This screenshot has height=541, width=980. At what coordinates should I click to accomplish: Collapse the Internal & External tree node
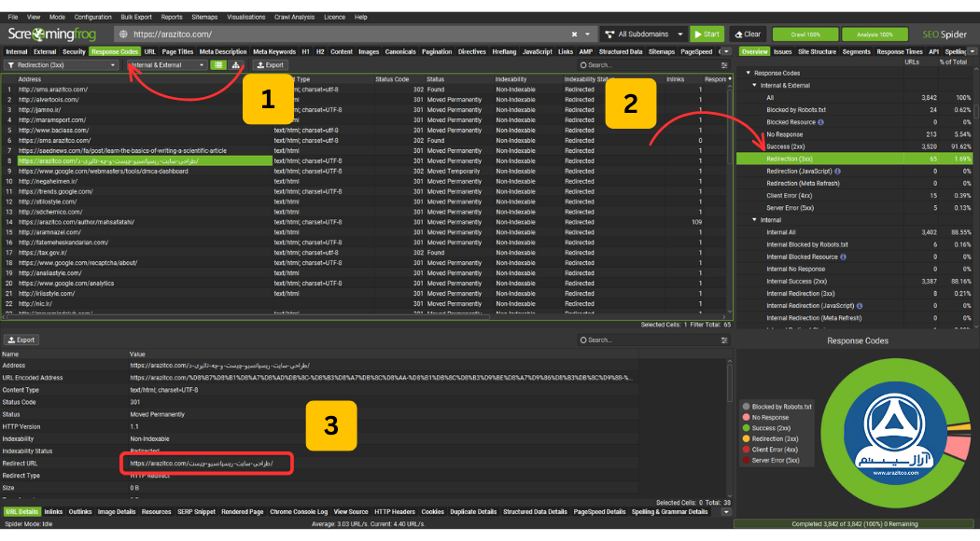pos(754,86)
